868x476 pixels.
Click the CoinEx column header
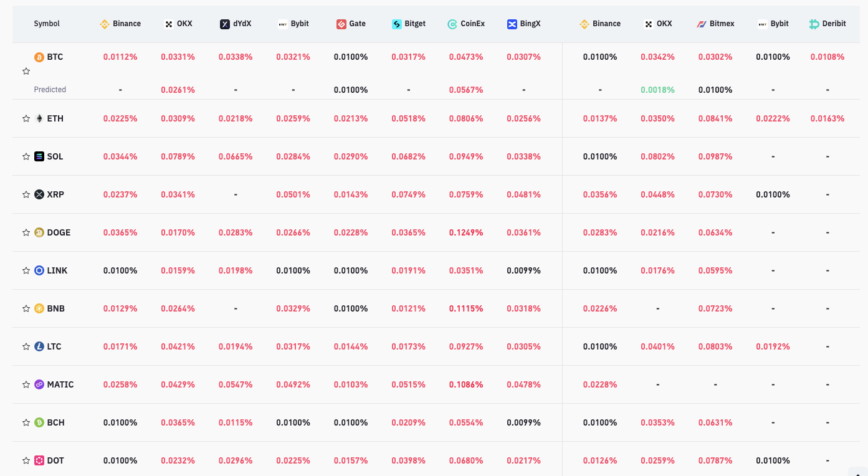click(x=466, y=24)
